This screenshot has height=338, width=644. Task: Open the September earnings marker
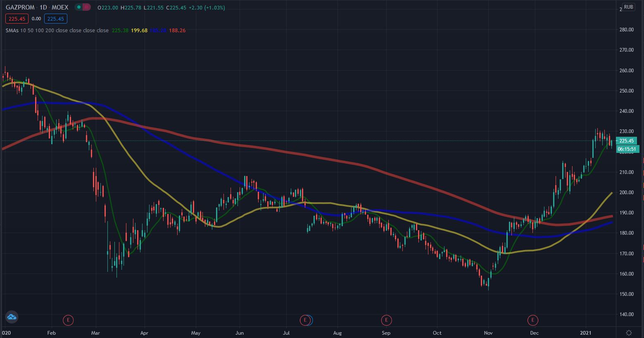386,320
